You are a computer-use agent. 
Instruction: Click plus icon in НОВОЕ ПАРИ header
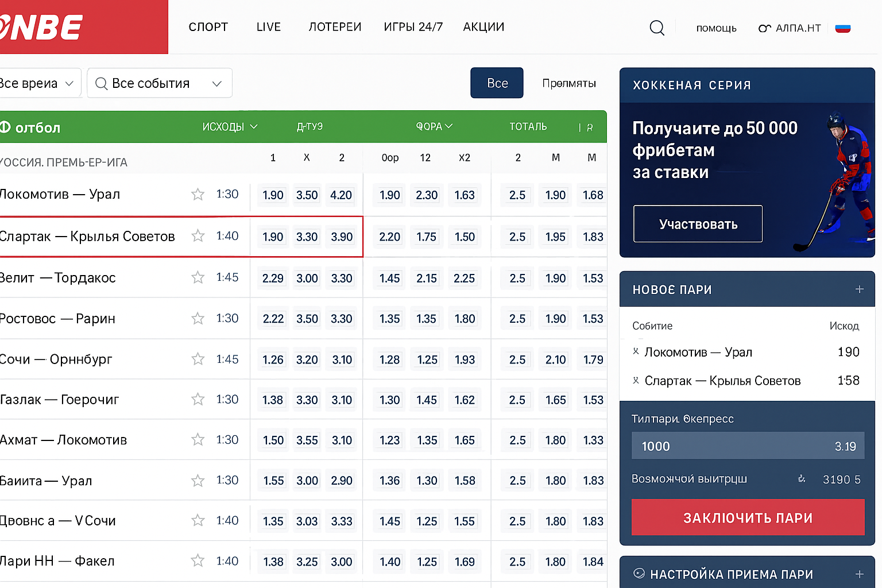point(859,289)
